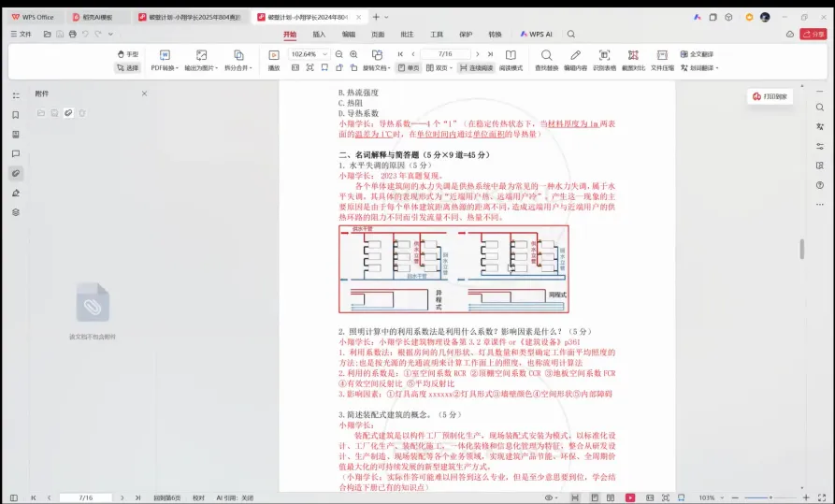The image size is (835, 504).
Task: Switch to 双页 double page view
Action: [439, 68]
